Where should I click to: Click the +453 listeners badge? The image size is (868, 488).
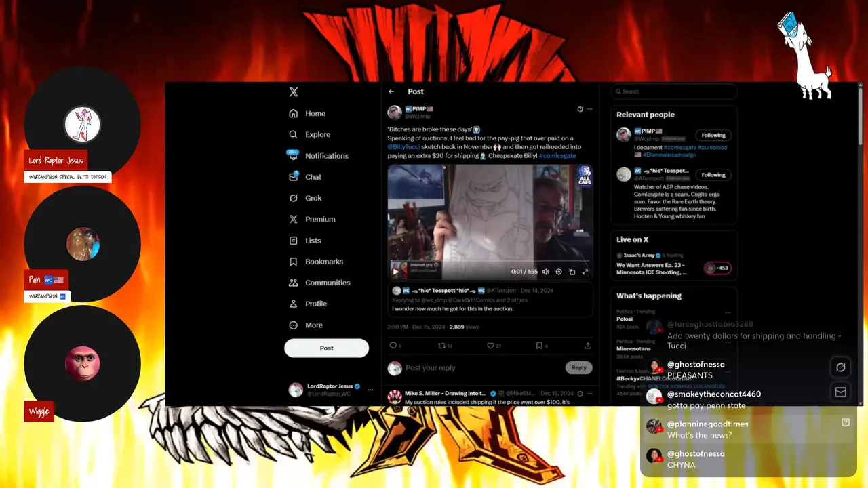717,268
